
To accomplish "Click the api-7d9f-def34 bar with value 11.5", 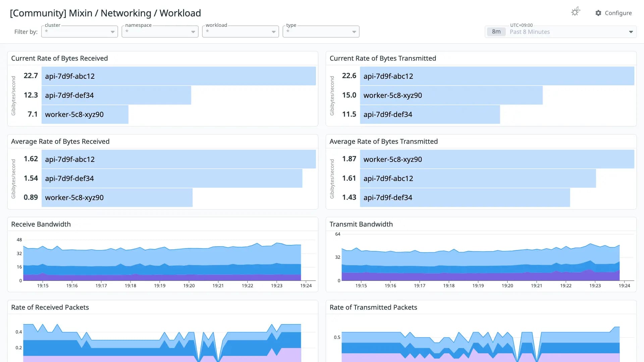I will pos(430,114).
